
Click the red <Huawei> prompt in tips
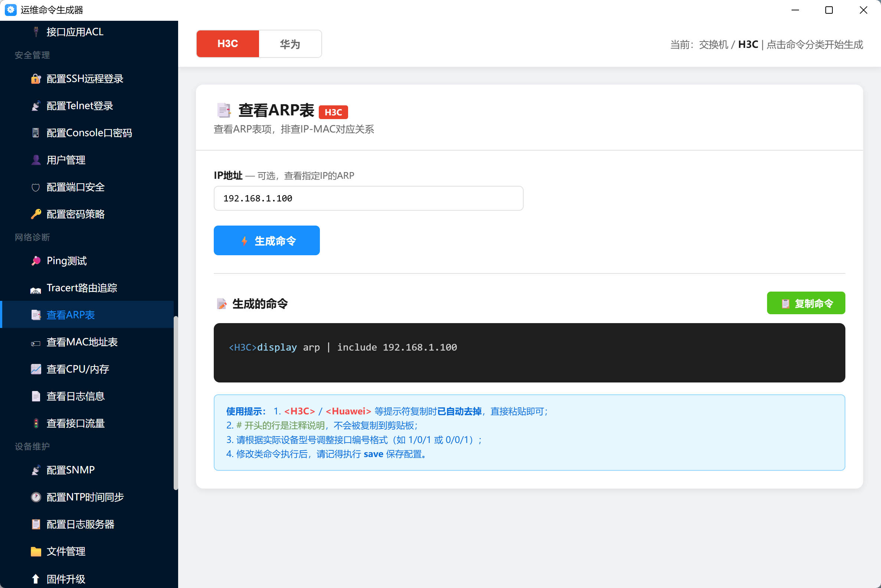[x=348, y=411]
